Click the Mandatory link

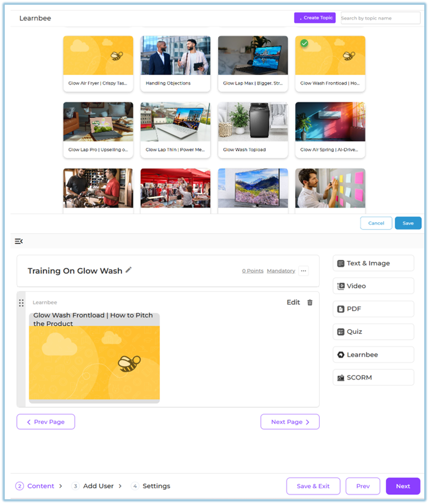281,271
